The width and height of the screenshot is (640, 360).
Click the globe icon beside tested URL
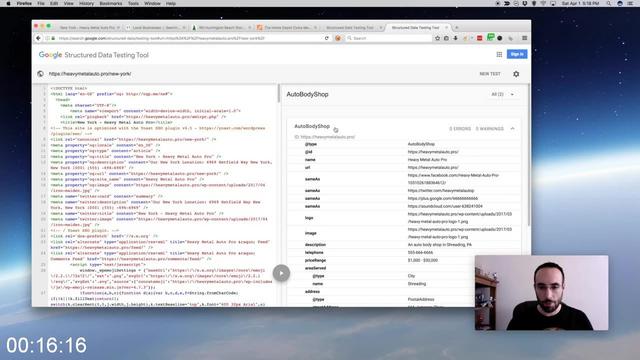40,74
